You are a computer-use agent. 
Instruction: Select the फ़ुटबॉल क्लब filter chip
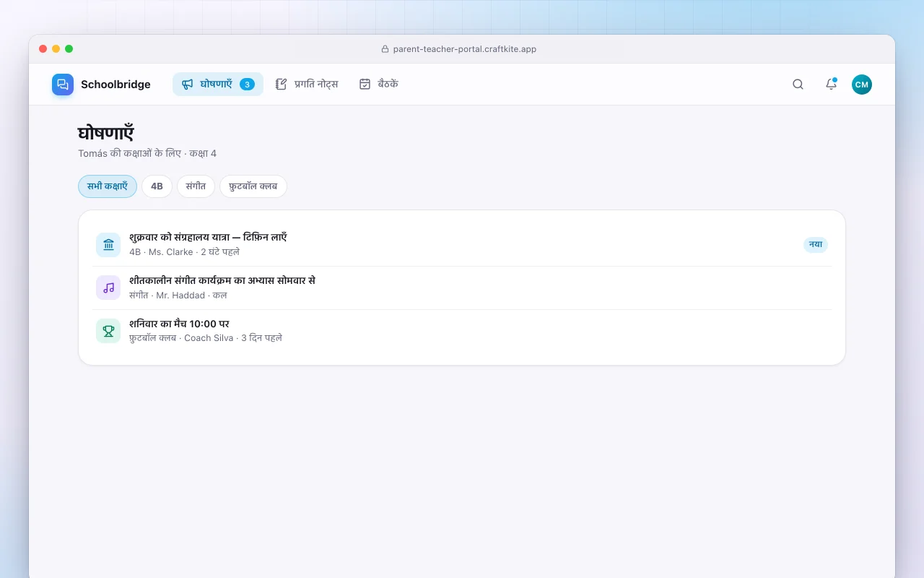click(x=253, y=186)
